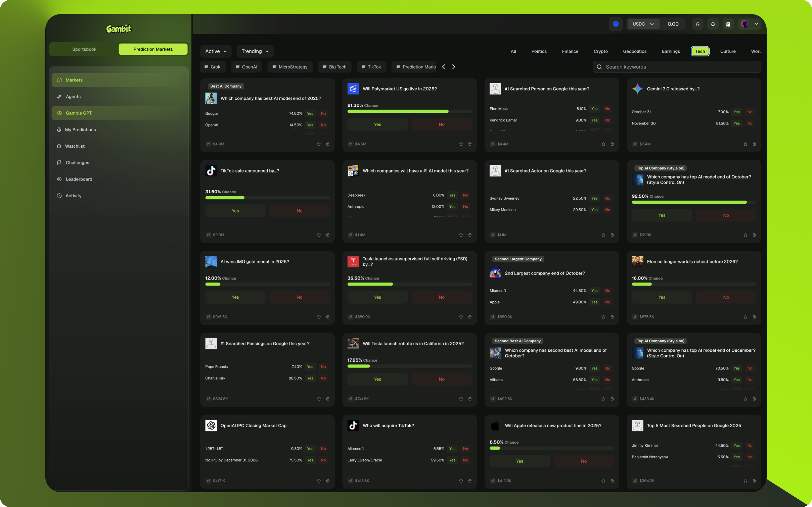Toggle the Grok tag filter
812x507 pixels.
(213, 67)
